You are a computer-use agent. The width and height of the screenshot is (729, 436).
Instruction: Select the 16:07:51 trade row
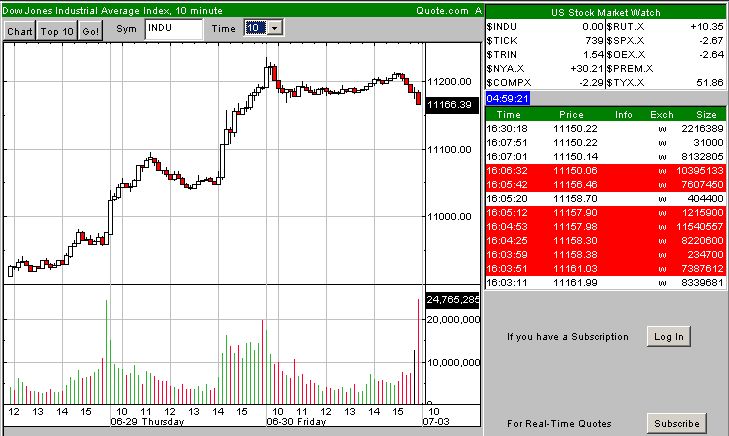point(605,143)
